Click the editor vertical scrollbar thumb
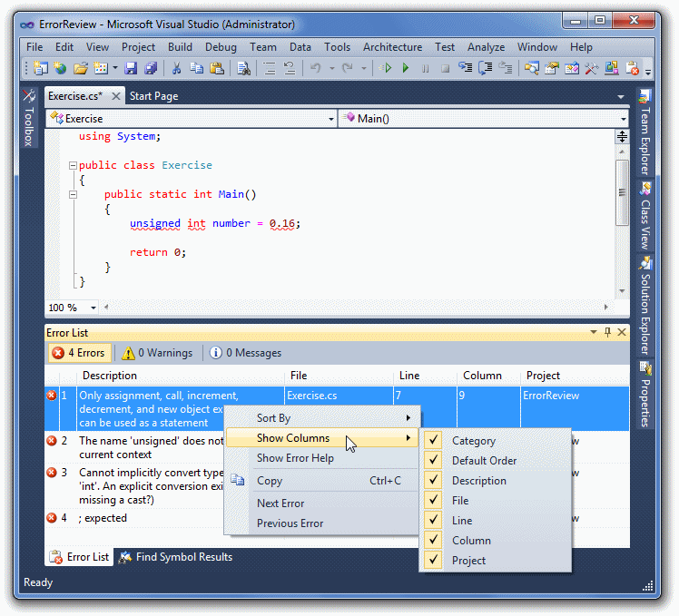679x616 pixels. pyautogui.click(x=622, y=192)
